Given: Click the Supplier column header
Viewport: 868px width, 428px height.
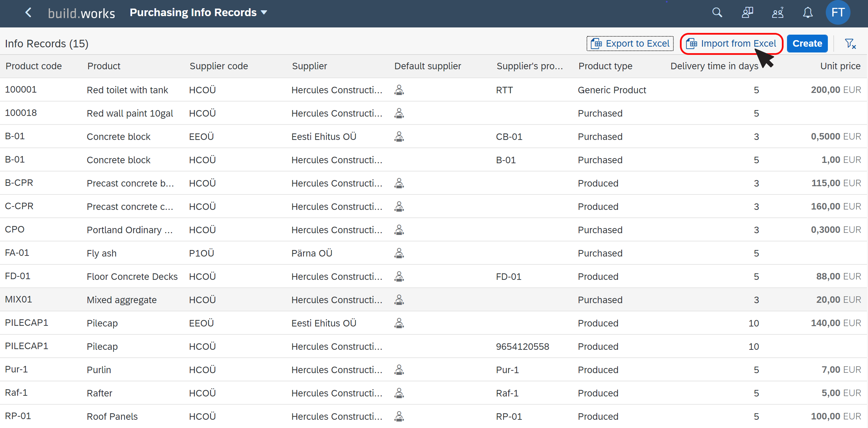Looking at the screenshot, I should click(x=309, y=66).
